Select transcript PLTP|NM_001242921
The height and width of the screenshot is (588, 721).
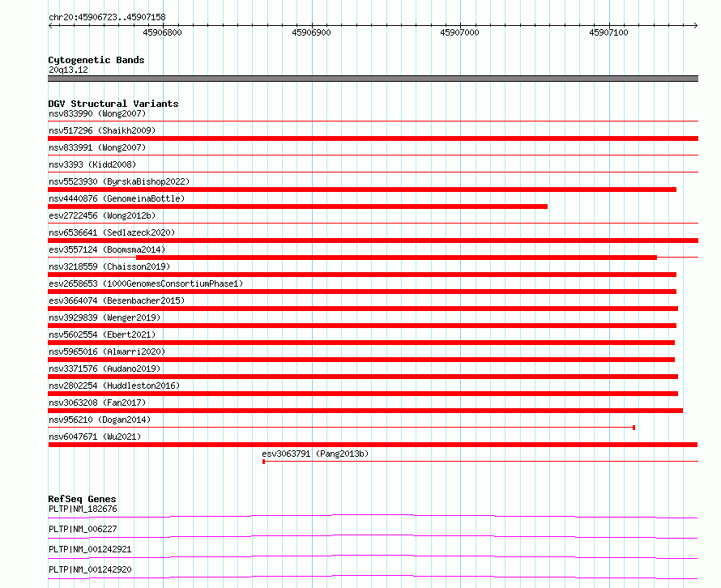90,549
